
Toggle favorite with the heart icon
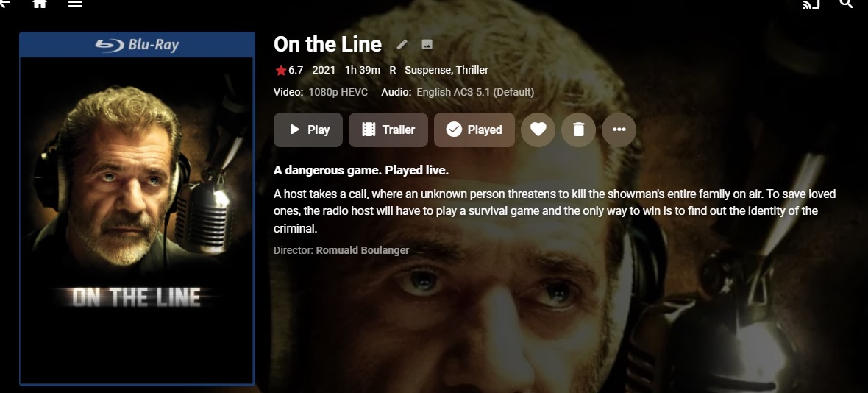(538, 130)
